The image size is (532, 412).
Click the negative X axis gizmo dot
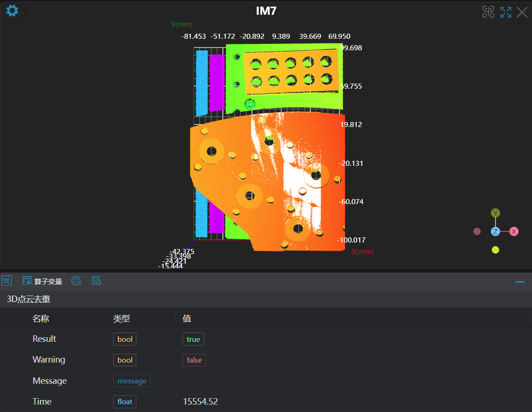pos(477,231)
